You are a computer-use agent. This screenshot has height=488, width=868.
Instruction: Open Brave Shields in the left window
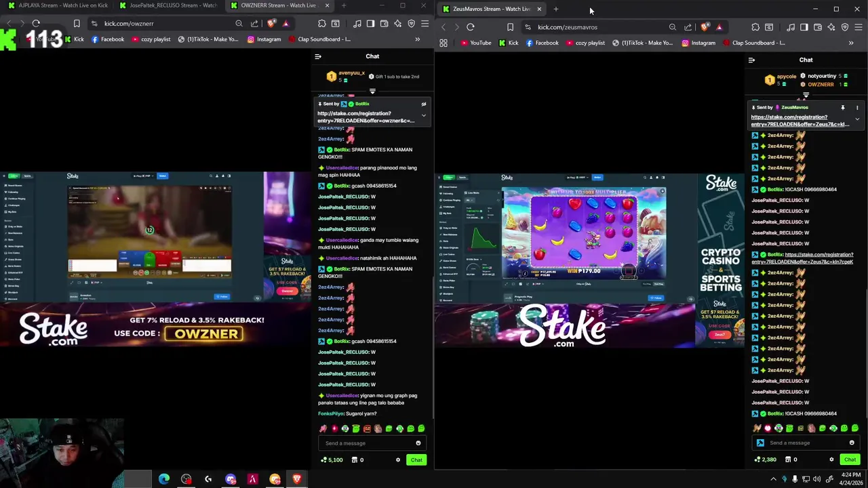coord(271,23)
